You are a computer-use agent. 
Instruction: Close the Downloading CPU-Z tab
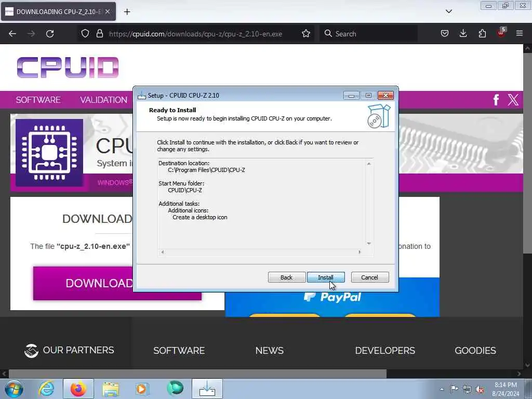(107, 11)
